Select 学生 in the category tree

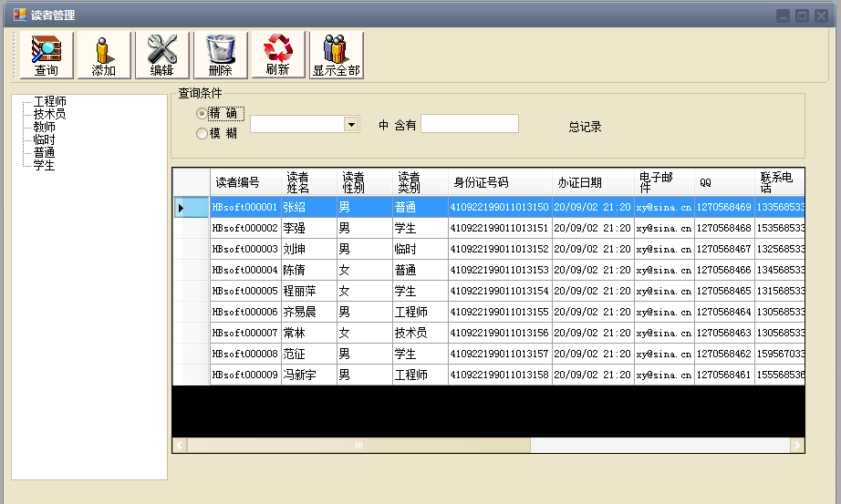click(x=44, y=165)
